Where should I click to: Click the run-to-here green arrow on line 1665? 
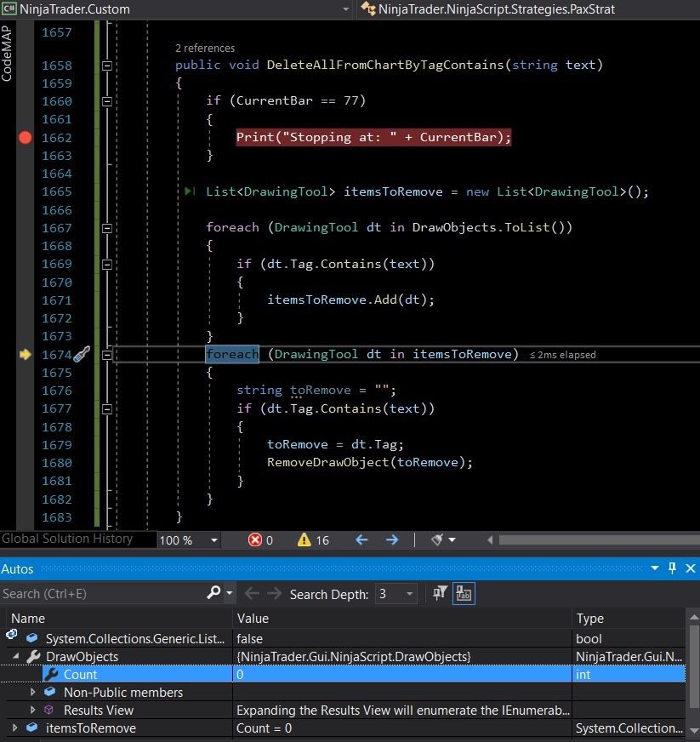(x=190, y=191)
